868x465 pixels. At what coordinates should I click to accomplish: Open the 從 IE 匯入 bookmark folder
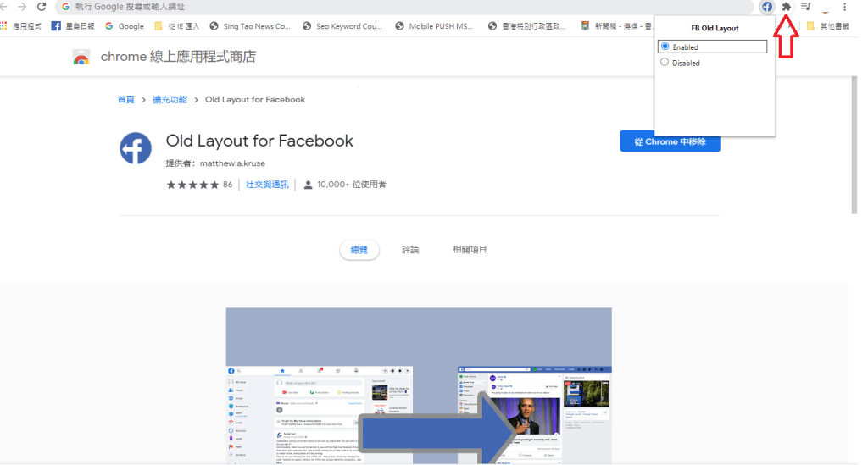(177, 26)
